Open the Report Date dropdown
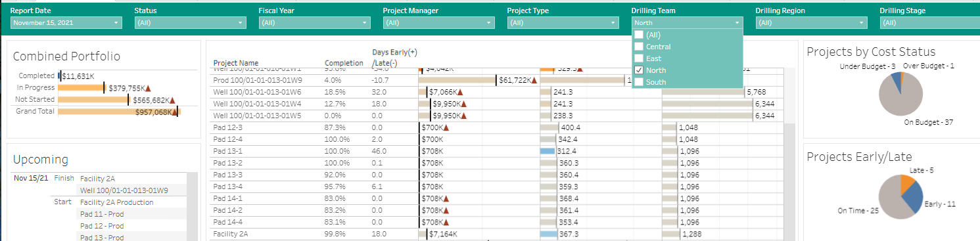This screenshot has height=241, width=980. (x=66, y=23)
